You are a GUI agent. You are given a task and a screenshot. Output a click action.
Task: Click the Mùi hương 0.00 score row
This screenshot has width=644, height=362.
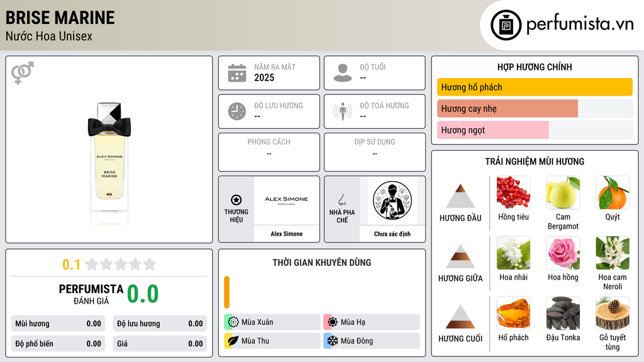click(58, 324)
